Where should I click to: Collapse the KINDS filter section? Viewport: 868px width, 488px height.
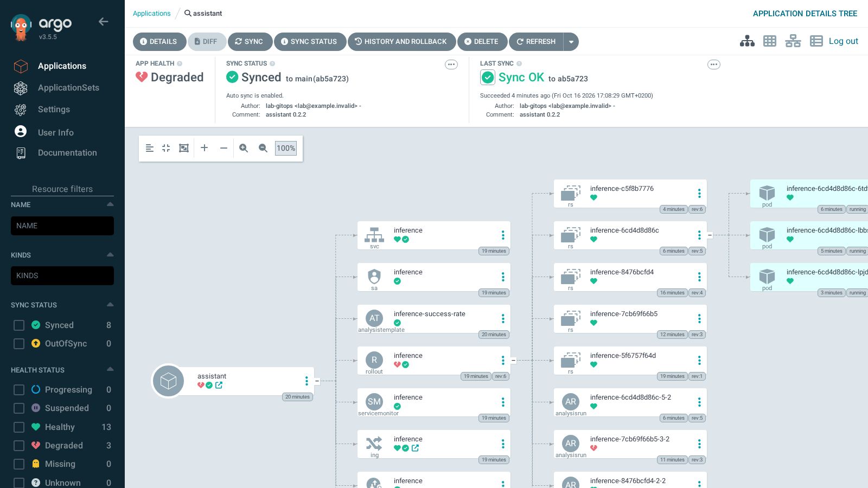pos(110,254)
